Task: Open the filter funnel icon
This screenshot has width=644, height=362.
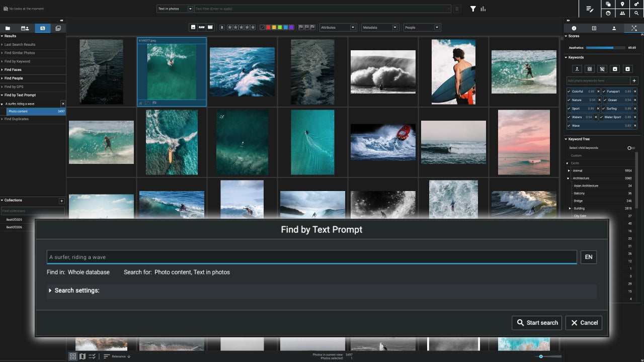Action: point(473,9)
